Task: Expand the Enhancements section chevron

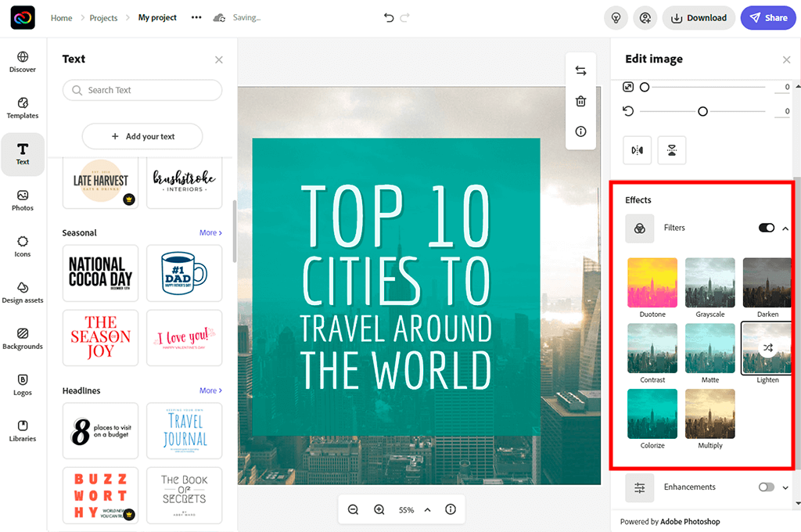Action: (x=785, y=487)
